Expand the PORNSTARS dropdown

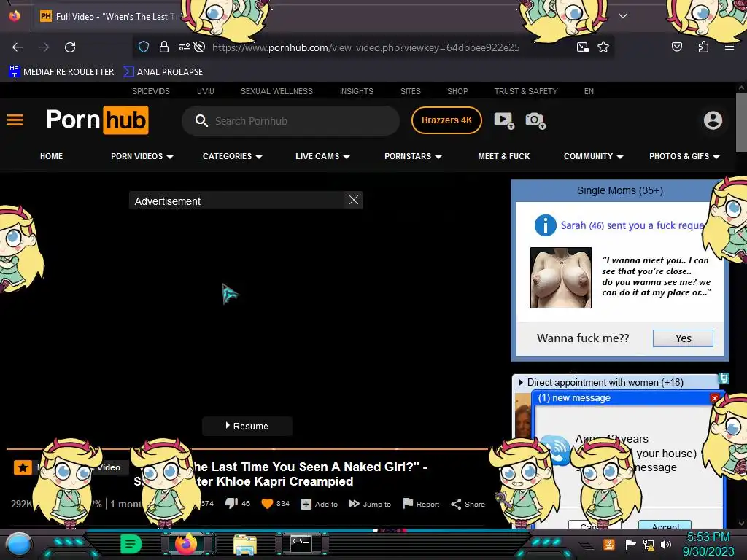(x=413, y=156)
